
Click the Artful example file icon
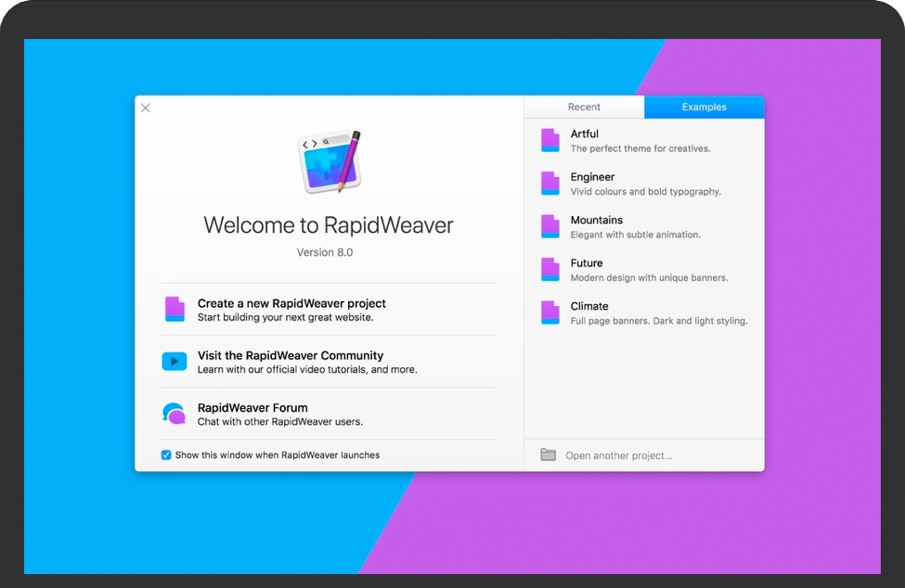click(550, 140)
